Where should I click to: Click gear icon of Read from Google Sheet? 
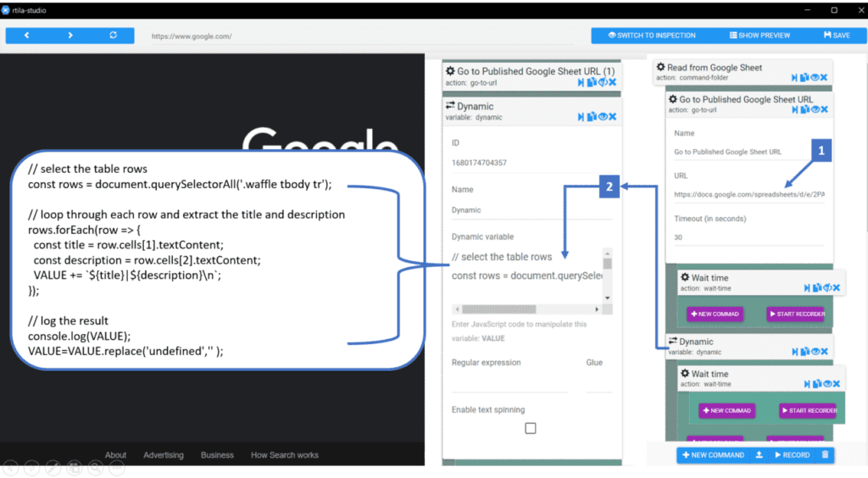pyautogui.click(x=660, y=67)
